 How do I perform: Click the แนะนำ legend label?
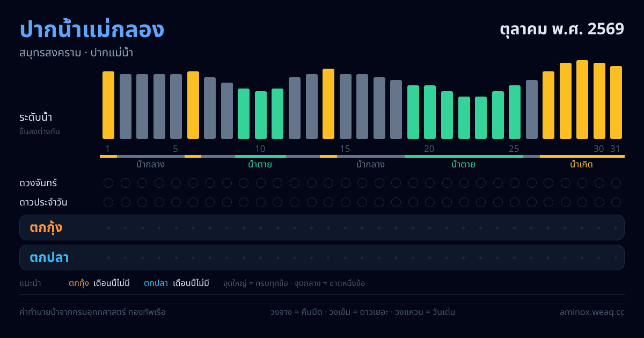coord(30,283)
